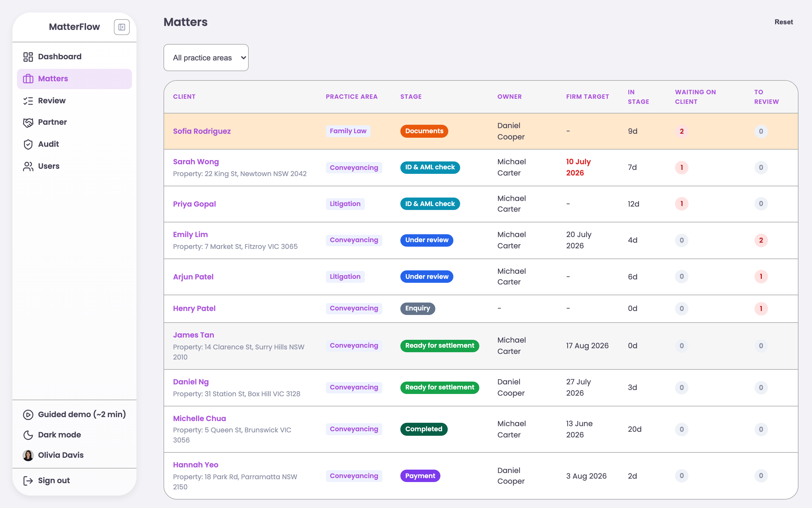Click Sarah Wong's ID & AML check badge
Viewport: 812px width, 508px height.
(x=430, y=167)
